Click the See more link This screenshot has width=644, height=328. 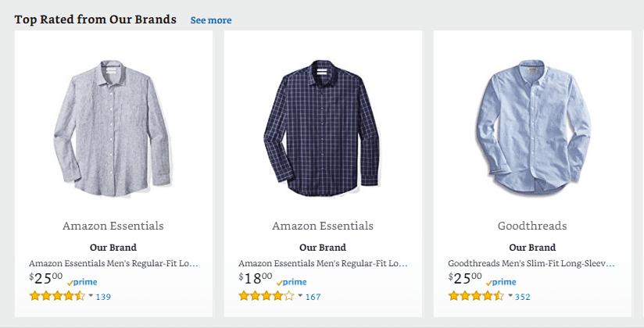(211, 20)
